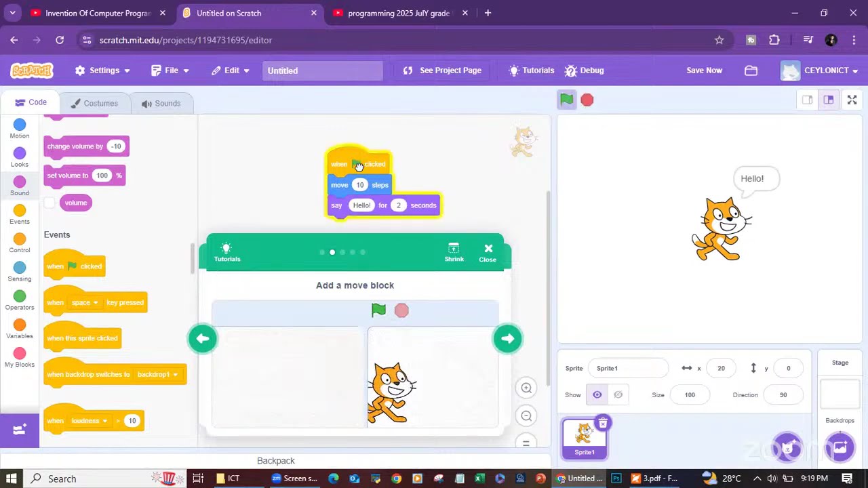Viewport: 868px width, 488px height.
Task: Click the move 10 steps block in workspace
Action: [x=359, y=184]
